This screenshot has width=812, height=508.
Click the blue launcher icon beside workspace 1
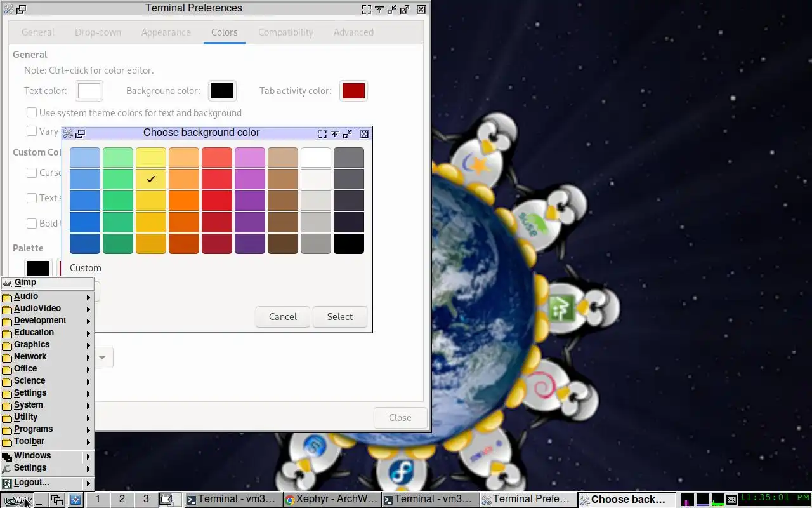pos(75,500)
